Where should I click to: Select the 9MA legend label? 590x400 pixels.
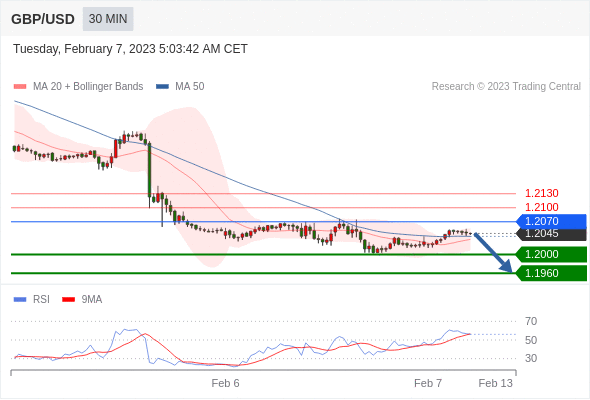click(x=92, y=300)
